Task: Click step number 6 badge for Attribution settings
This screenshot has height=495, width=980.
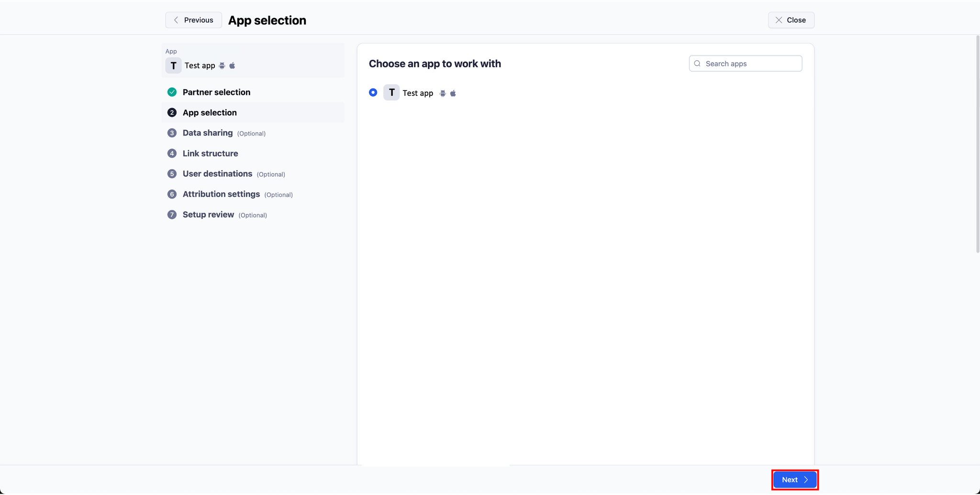Action: click(x=172, y=194)
